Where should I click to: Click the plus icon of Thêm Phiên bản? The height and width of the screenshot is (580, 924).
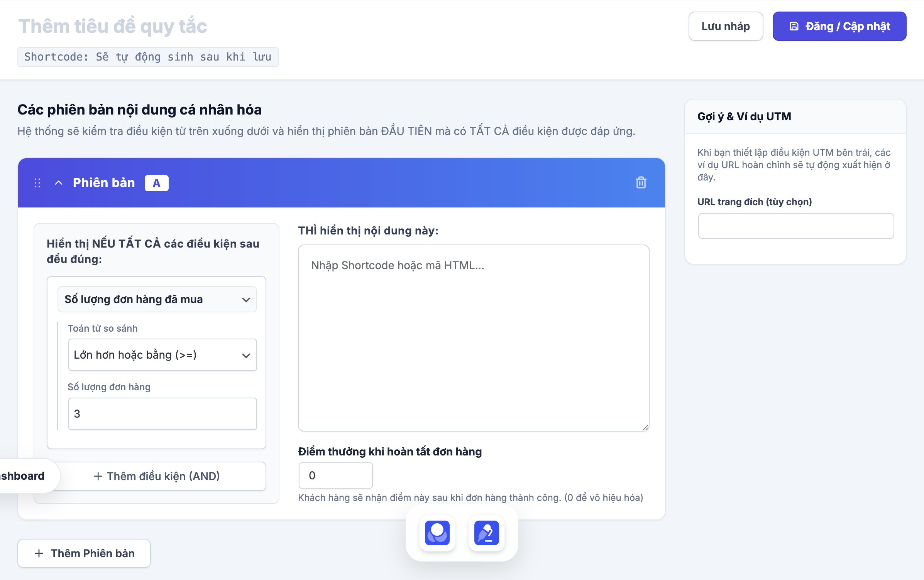click(x=39, y=553)
